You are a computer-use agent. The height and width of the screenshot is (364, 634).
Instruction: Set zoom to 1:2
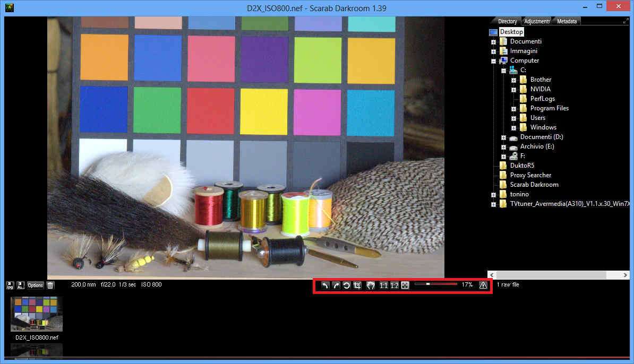pos(394,285)
